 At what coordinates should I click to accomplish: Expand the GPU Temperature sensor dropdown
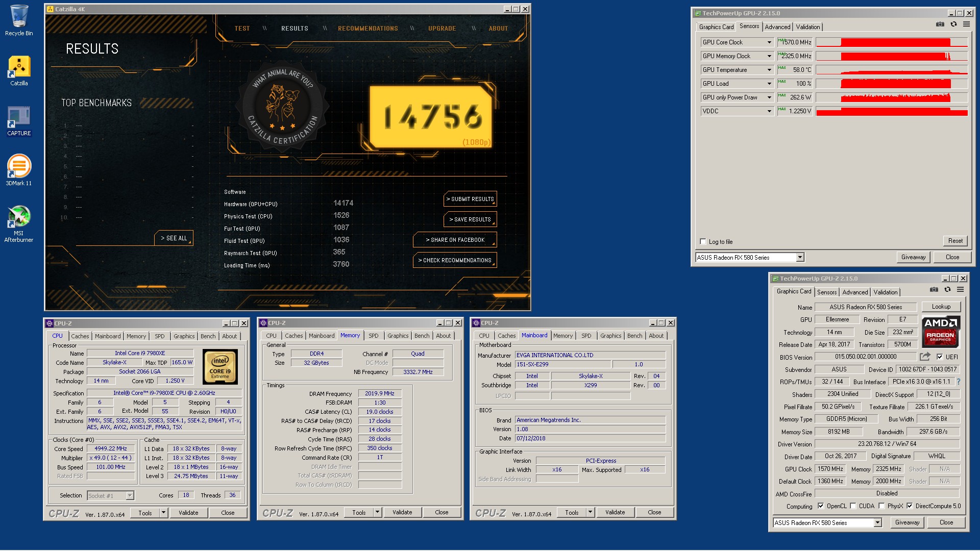pos(769,70)
